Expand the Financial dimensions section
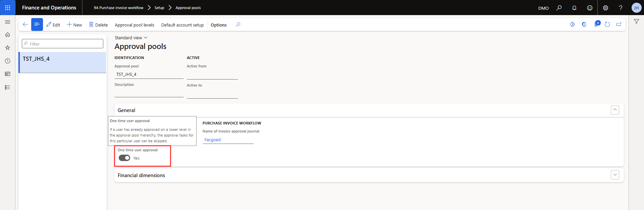Viewport: 644px width, 210px height. [x=615, y=175]
